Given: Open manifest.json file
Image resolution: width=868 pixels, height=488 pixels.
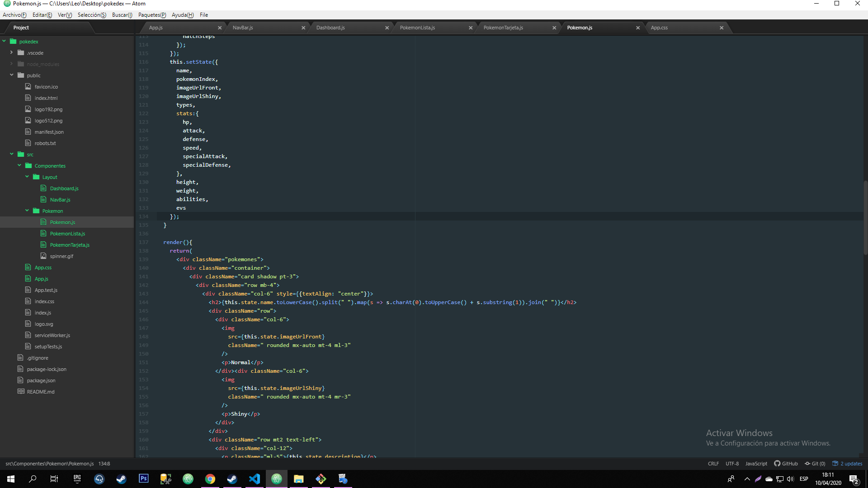Looking at the screenshot, I should pos(49,132).
